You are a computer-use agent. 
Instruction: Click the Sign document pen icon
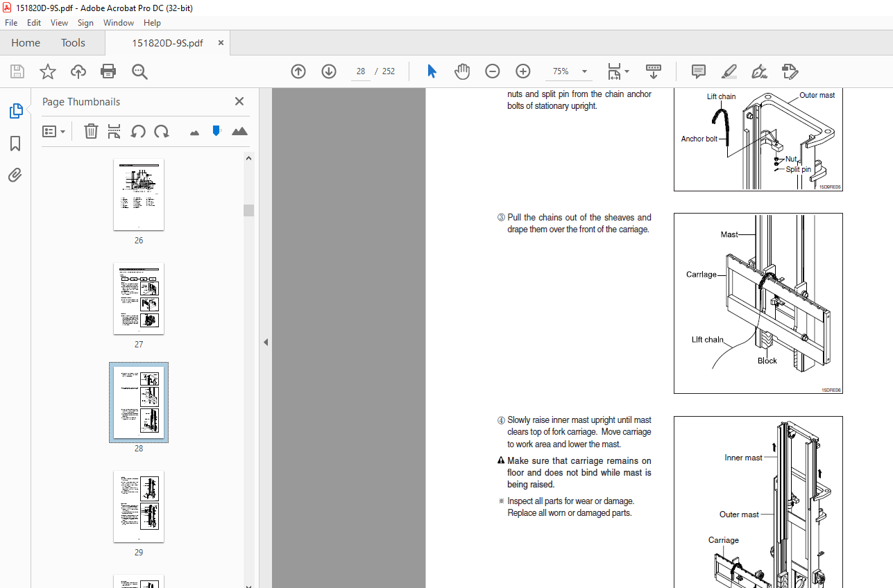[x=759, y=71]
